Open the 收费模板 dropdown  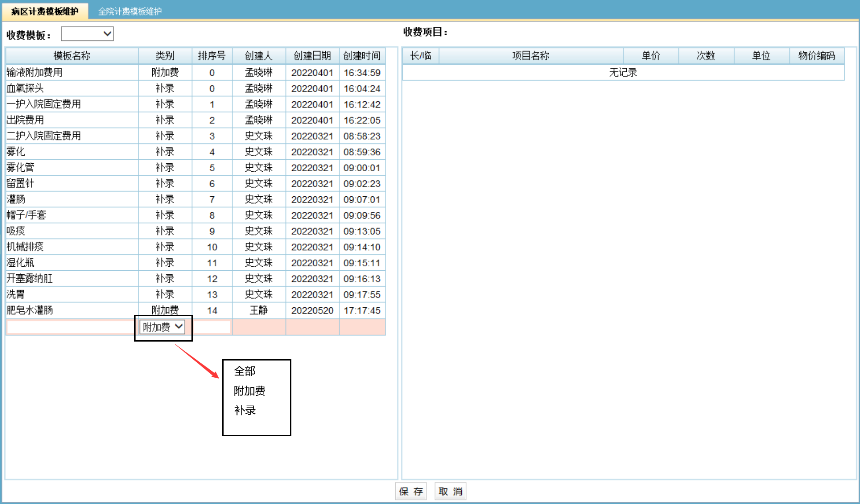tap(87, 34)
